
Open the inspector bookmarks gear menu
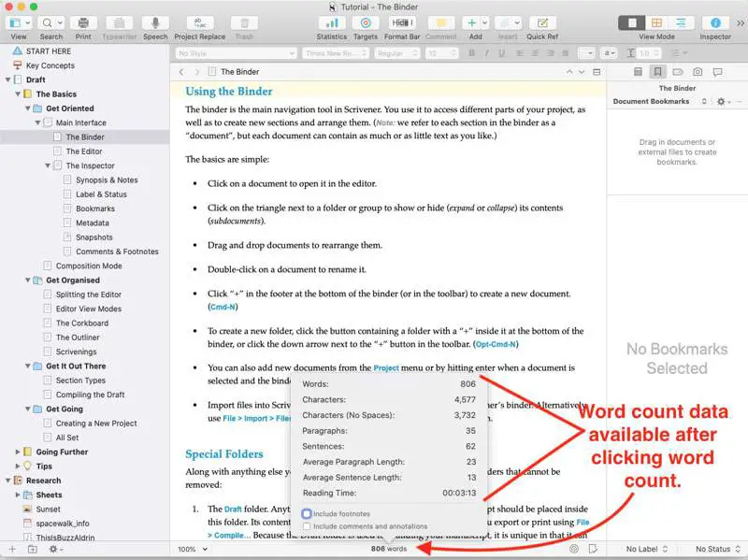723,101
